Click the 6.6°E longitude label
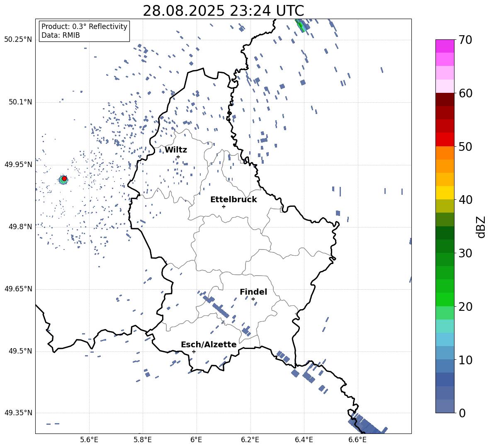Image resolution: width=491 pixels, height=448 pixels. coord(357,440)
